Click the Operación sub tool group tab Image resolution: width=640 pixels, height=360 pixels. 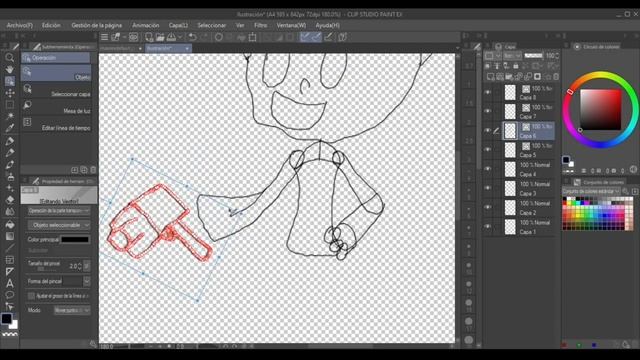[x=56, y=58]
